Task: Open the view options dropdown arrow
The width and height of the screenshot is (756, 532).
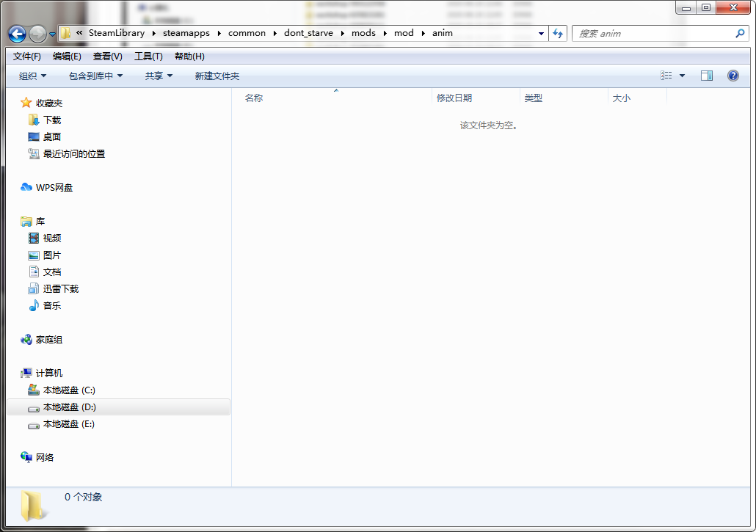Action: [682, 76]
